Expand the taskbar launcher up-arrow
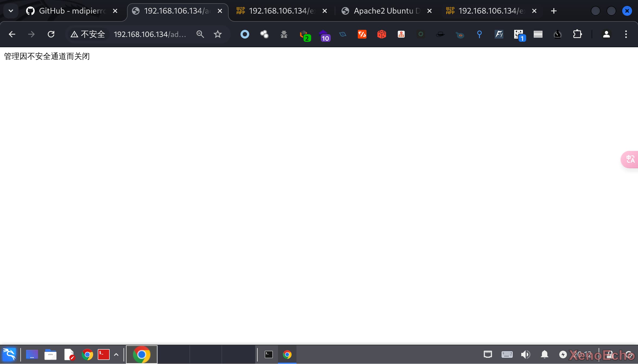The image size is (638, 364). coord(116,354)
